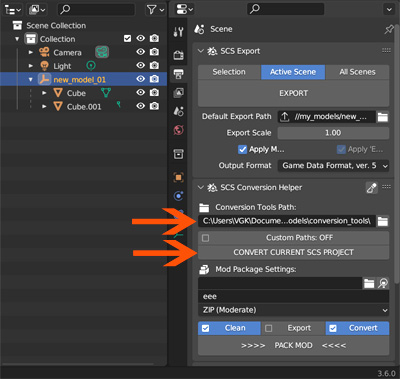Collapse the Collection tree item
The width and height of the screenshot is (400, 379).
click(17, 39)
